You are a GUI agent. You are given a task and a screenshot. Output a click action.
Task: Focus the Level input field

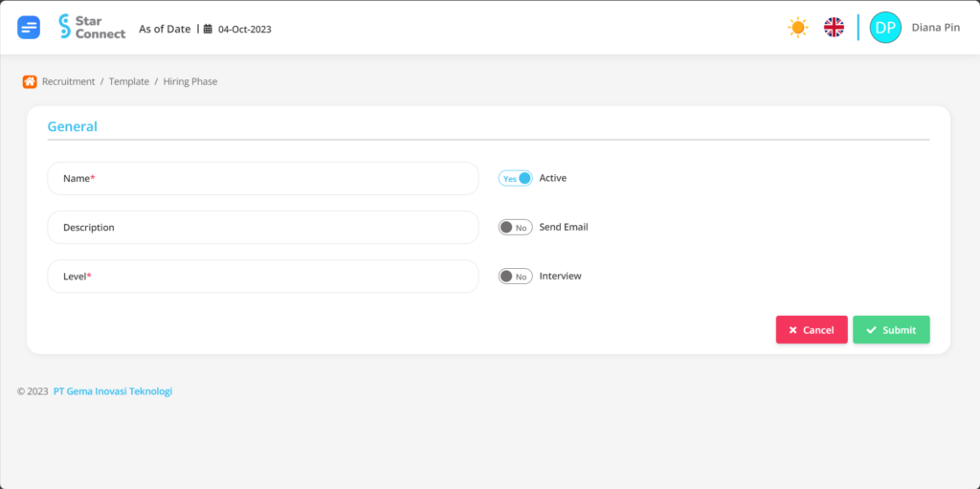click(263, 276)
